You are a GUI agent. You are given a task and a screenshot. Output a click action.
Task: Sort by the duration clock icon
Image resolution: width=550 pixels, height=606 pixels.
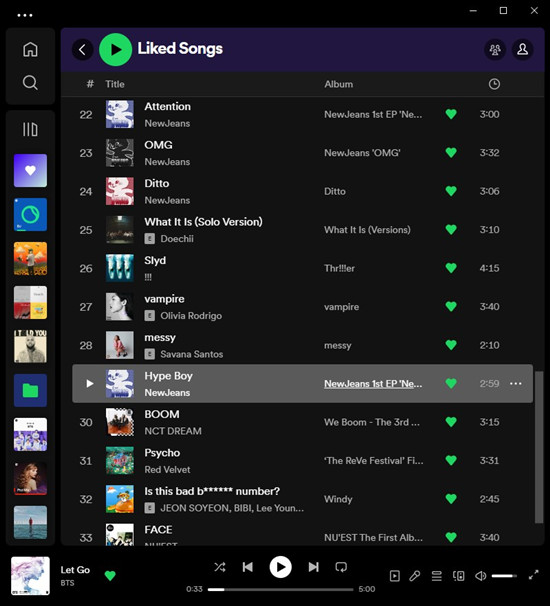[494, 84]
